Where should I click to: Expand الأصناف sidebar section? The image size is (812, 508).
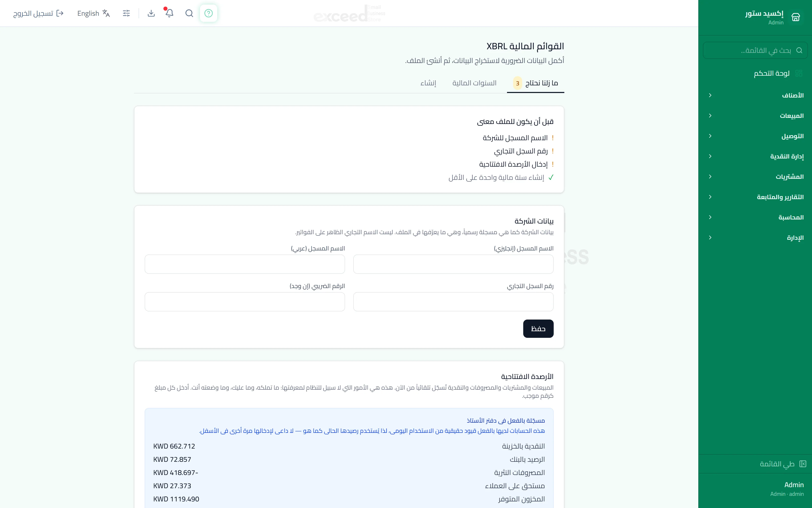[x=755, y=96]
